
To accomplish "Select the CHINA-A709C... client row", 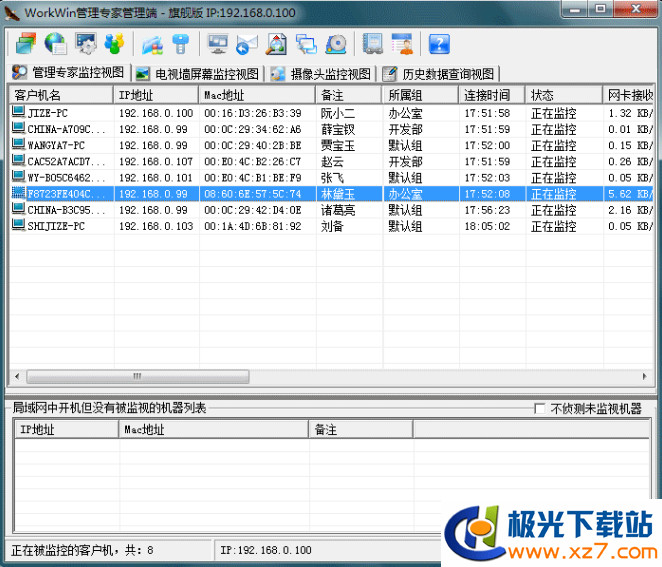I will 331,129.
